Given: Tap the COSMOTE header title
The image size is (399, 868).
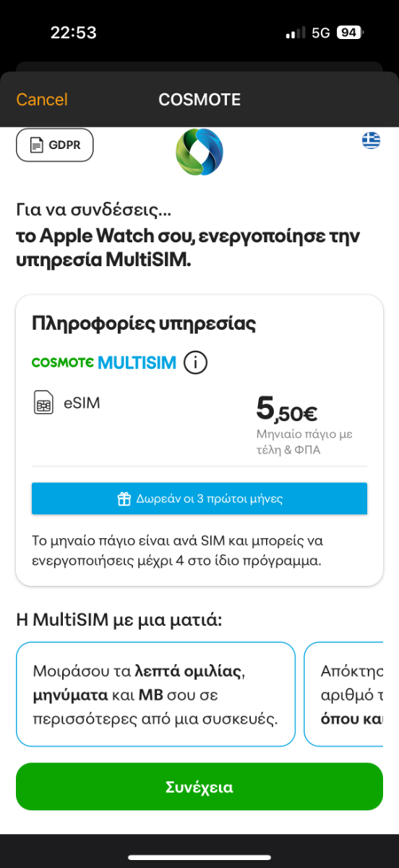Looking at the screenshot, I should coord(199,100).
